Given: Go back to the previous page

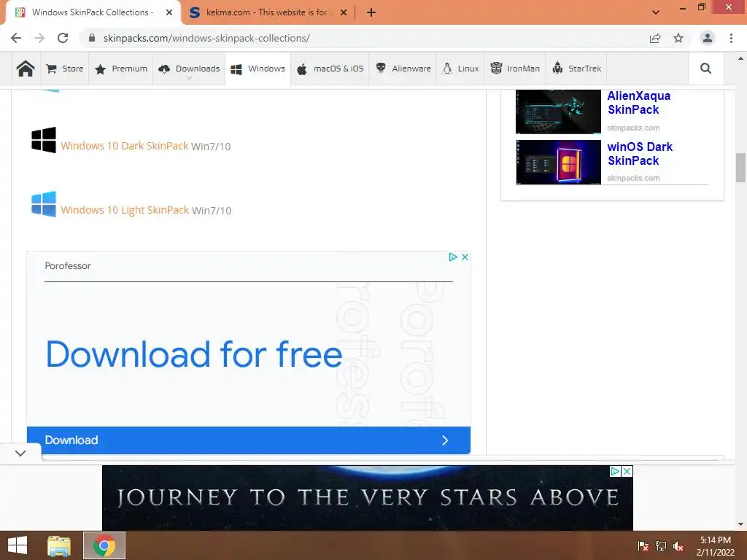Looking at the screenshot, I should click(16, 38).
